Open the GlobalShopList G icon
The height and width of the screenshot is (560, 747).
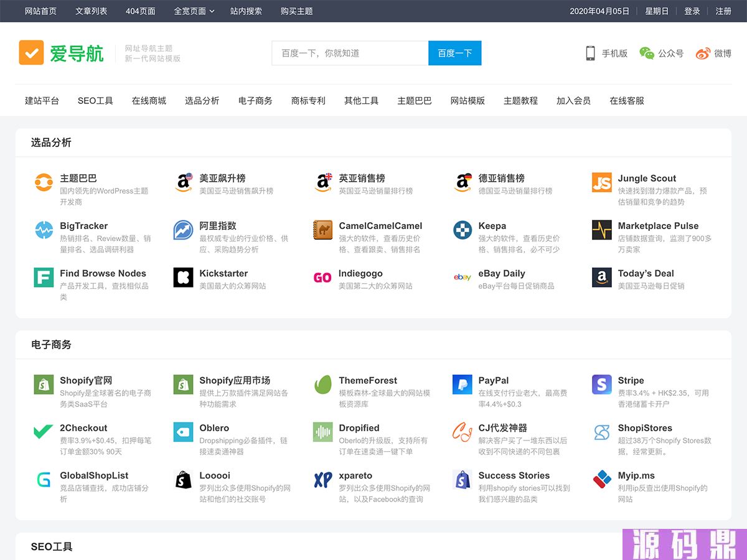(44, 479)
